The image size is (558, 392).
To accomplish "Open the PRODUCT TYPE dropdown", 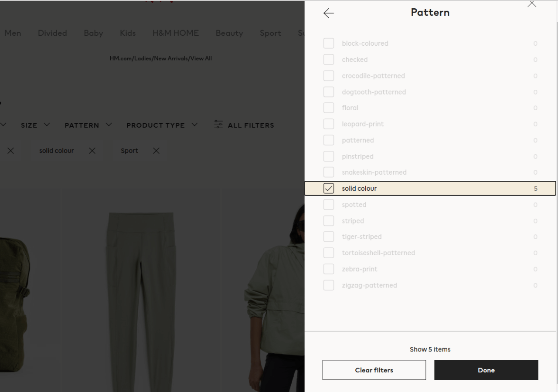I will click(x=161, y=125).
